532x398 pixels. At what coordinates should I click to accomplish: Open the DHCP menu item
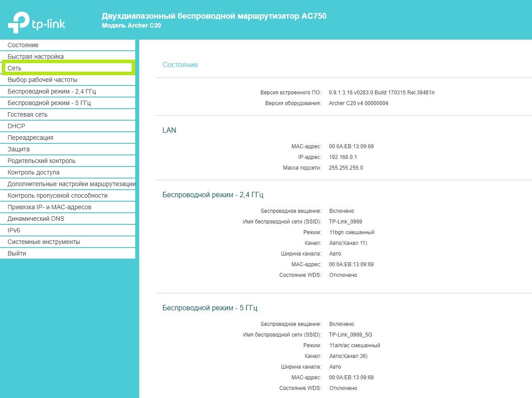(x=16, y=126)
